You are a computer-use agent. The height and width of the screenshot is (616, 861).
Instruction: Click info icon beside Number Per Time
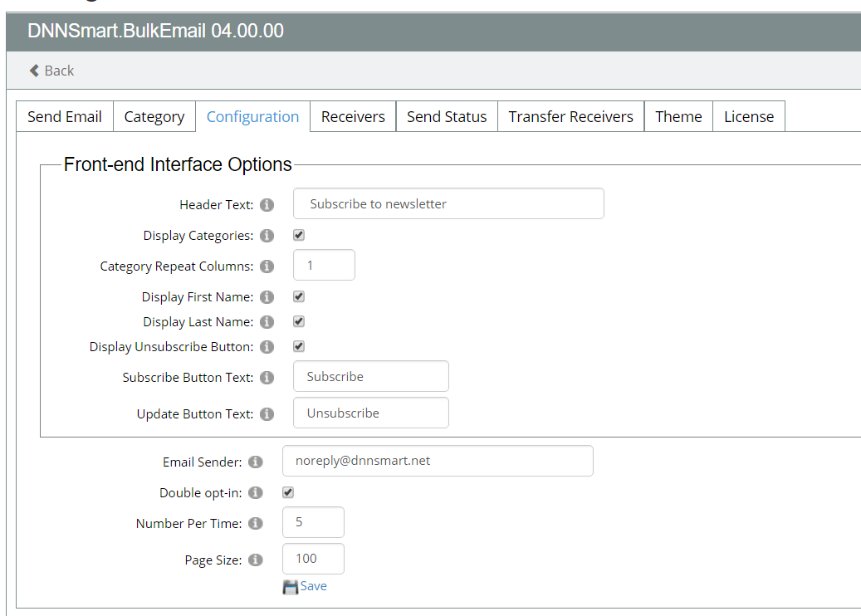click(256, 523)
